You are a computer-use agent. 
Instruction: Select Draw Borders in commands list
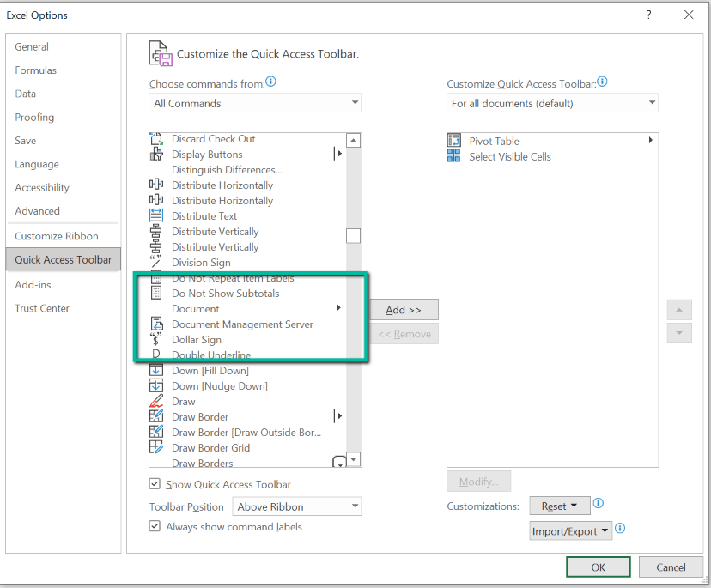click(203, 463)
